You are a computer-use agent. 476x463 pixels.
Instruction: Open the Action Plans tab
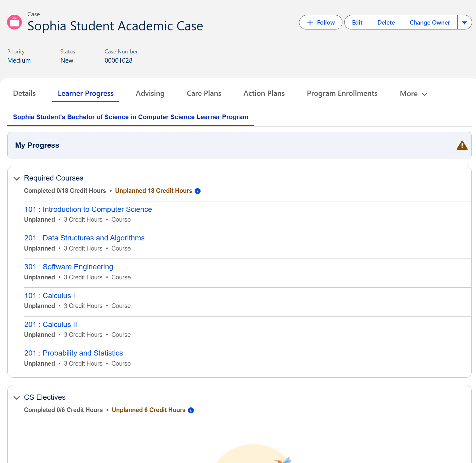264,93
